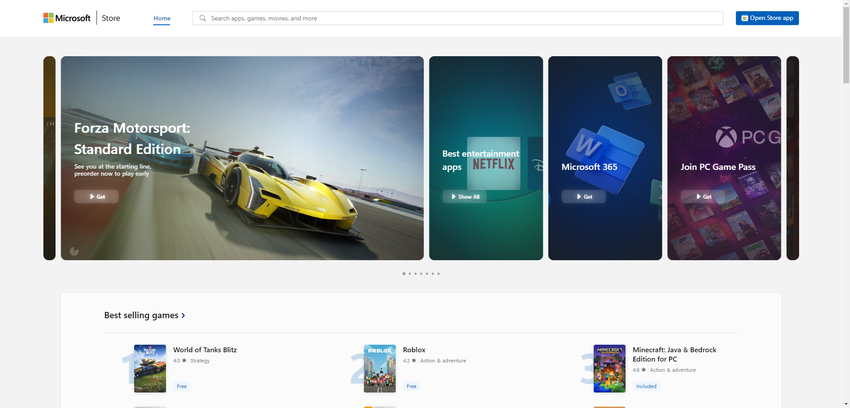
Task: Click the Microsoft logo in header
Action: click(x=66, y=18)
